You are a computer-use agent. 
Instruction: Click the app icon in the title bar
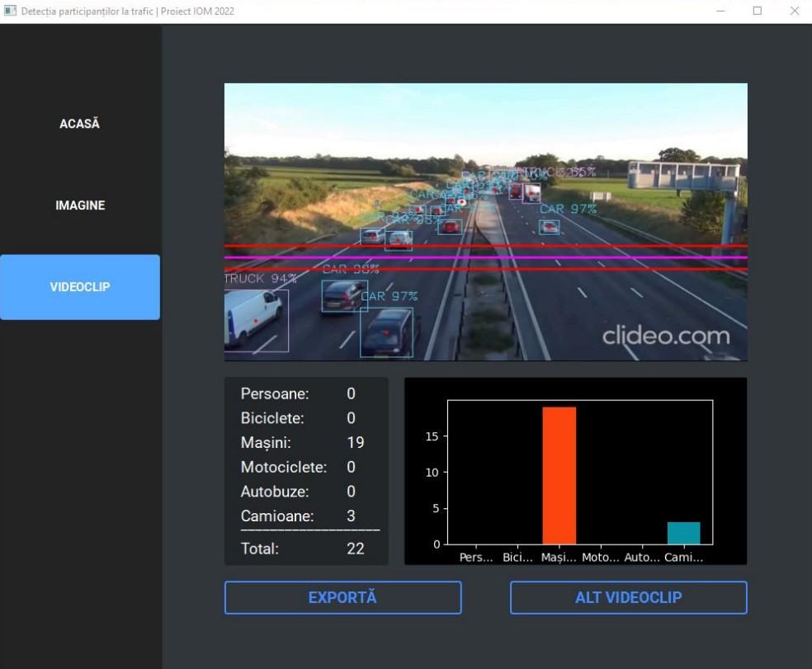[10, 11]
